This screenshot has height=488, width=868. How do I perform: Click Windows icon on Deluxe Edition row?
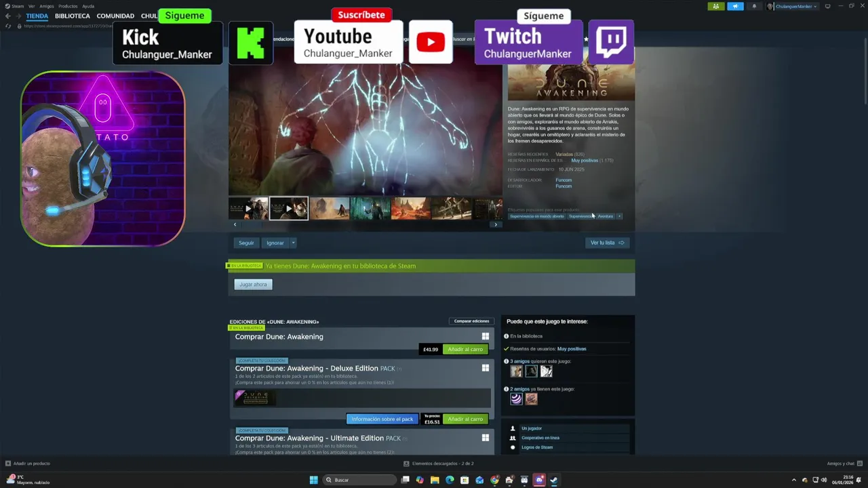tap(486, 368)
